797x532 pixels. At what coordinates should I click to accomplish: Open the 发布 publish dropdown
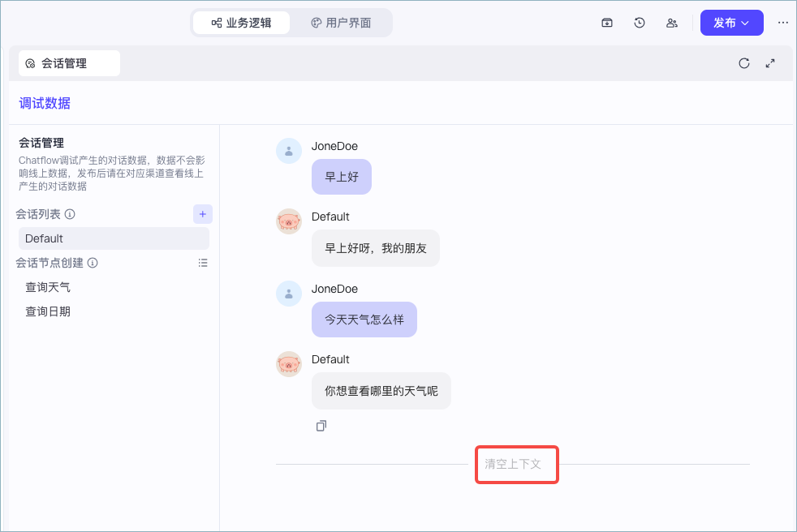732,23
